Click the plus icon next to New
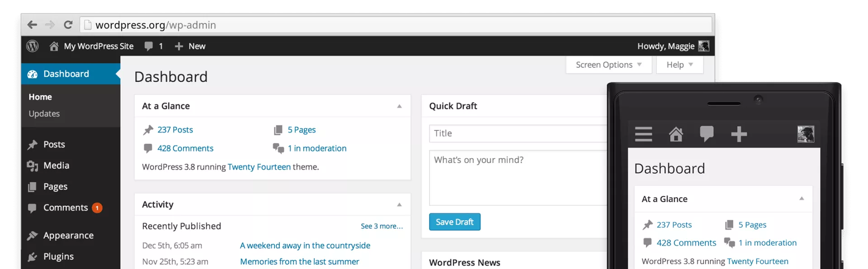 (179, 46)
